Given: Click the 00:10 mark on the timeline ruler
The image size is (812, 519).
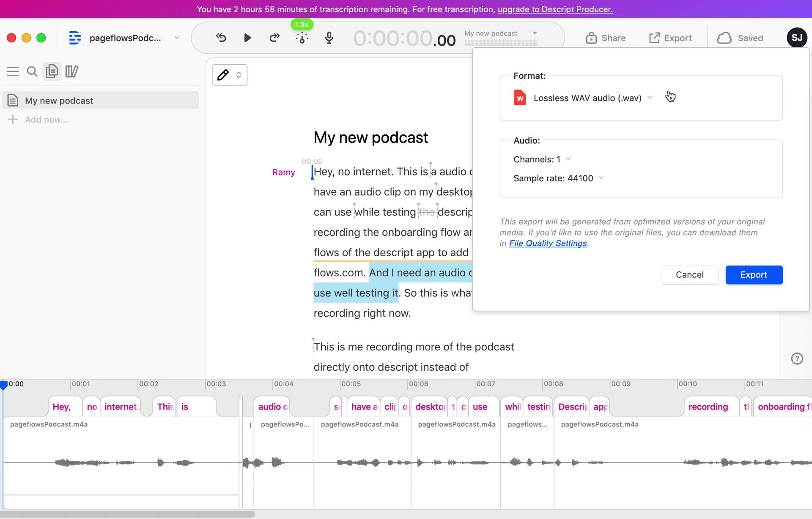Looking at the screenshot, I should 687,384.
